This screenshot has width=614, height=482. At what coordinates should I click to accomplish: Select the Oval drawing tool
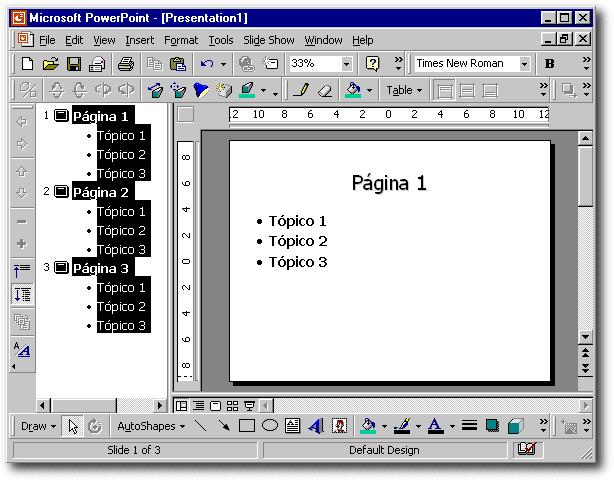pos(269,426)
